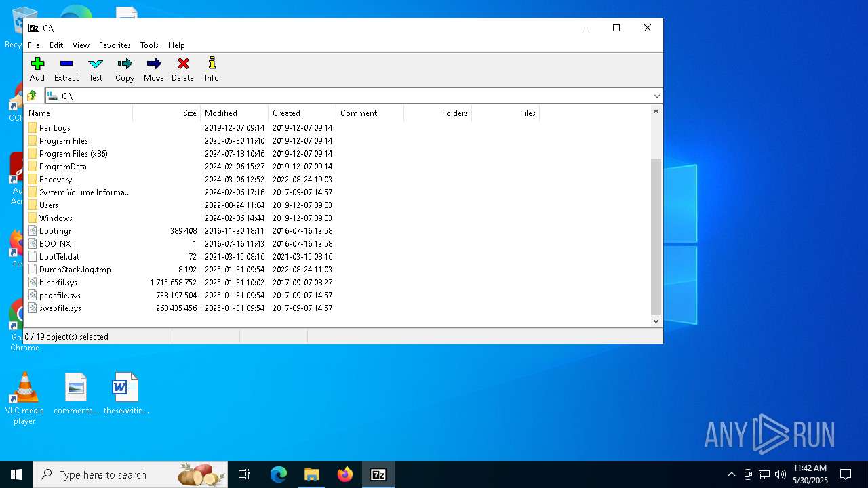Open the Edit menu
Screen dimensions: 868x488
click(x=56, y=45)
